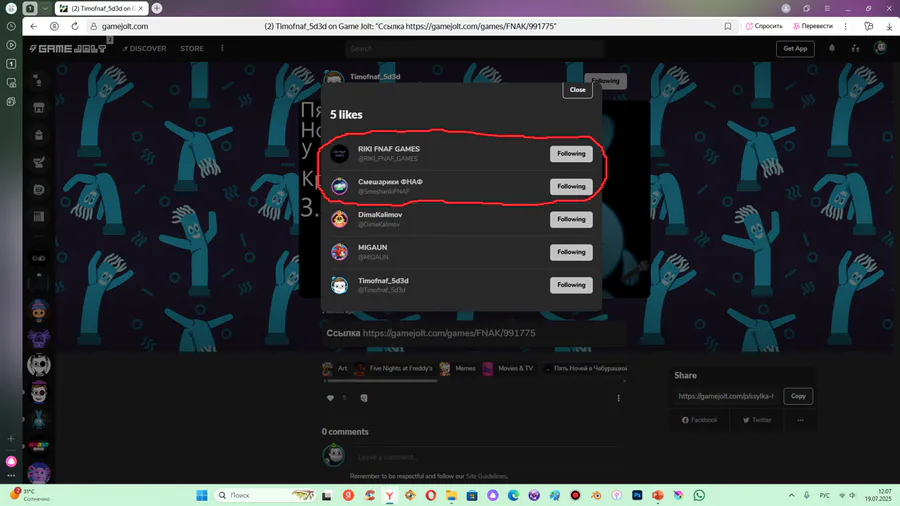900x506 pixels.
Task: Share the post on Facebook
Action: (700, 420)
